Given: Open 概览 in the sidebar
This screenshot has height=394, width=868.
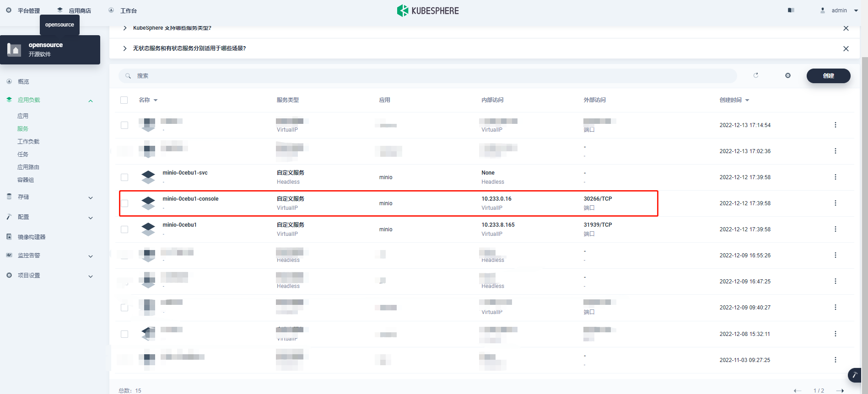Looking at the screenshot, I should click(23, 81).
